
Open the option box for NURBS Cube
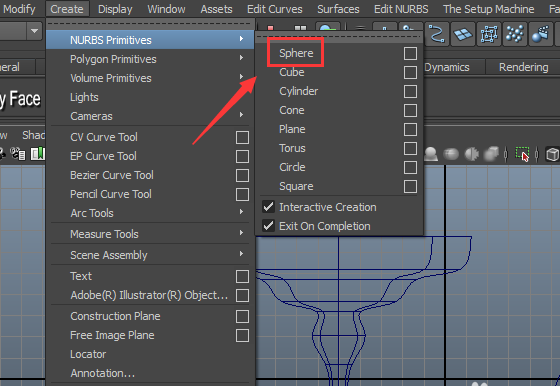(410, 72)
